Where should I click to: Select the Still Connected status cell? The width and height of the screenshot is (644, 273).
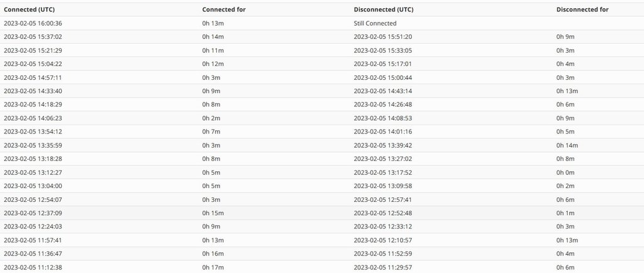(x=375, y=23)
